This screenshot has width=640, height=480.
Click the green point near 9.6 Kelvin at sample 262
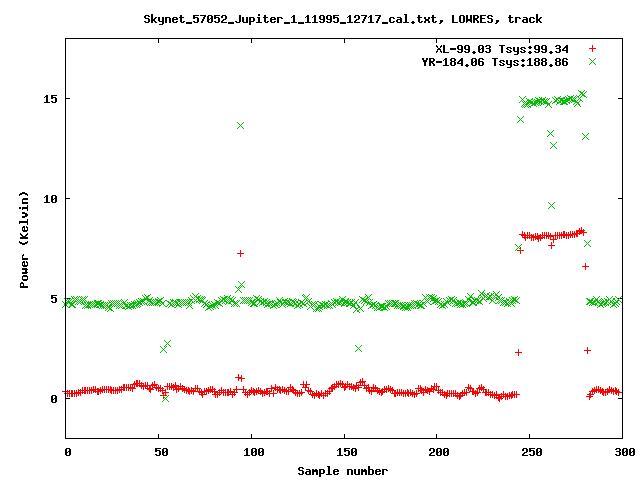551,206
